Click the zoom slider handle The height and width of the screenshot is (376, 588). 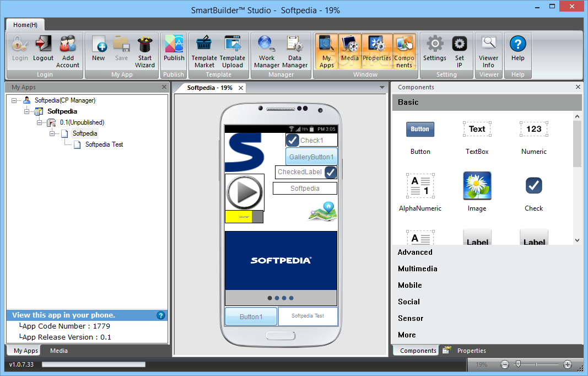click(518, 364)
